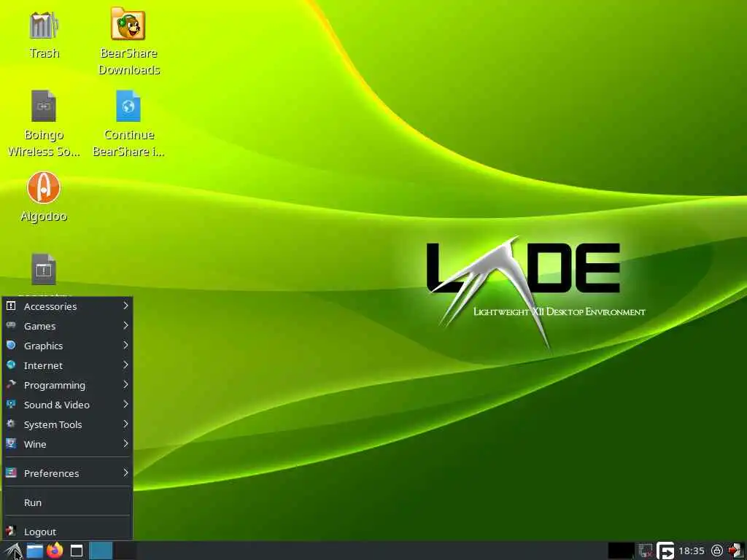Launch Firefox from the taskbar
The height and width of the screenshot is (560, 747).
(55, 551)
